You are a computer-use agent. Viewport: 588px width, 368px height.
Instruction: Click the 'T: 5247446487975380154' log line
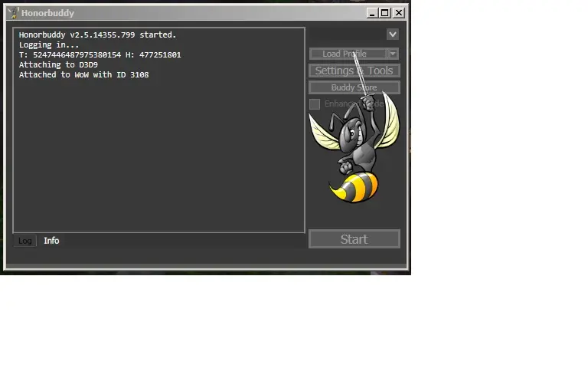[x=100, y=55]
